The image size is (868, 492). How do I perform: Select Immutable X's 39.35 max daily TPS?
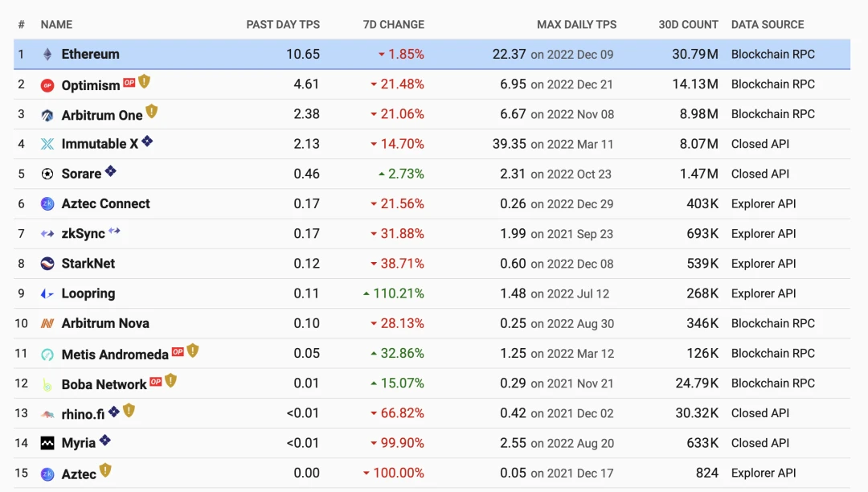click(510, 144)
